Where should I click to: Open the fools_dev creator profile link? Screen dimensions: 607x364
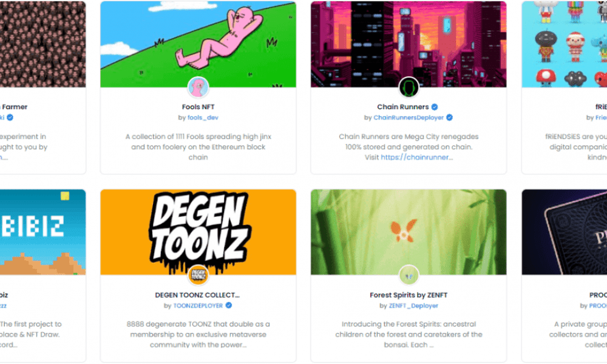pos(203,118)
